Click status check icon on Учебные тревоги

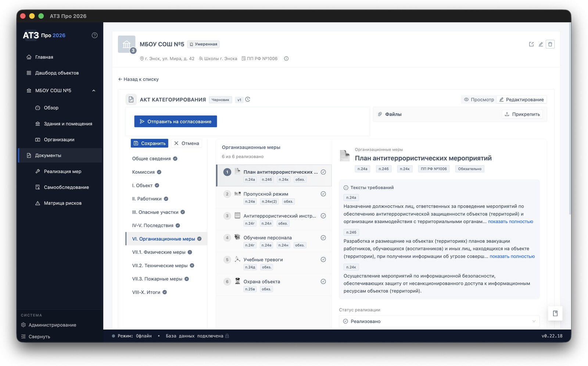click(x=323, y=260)
